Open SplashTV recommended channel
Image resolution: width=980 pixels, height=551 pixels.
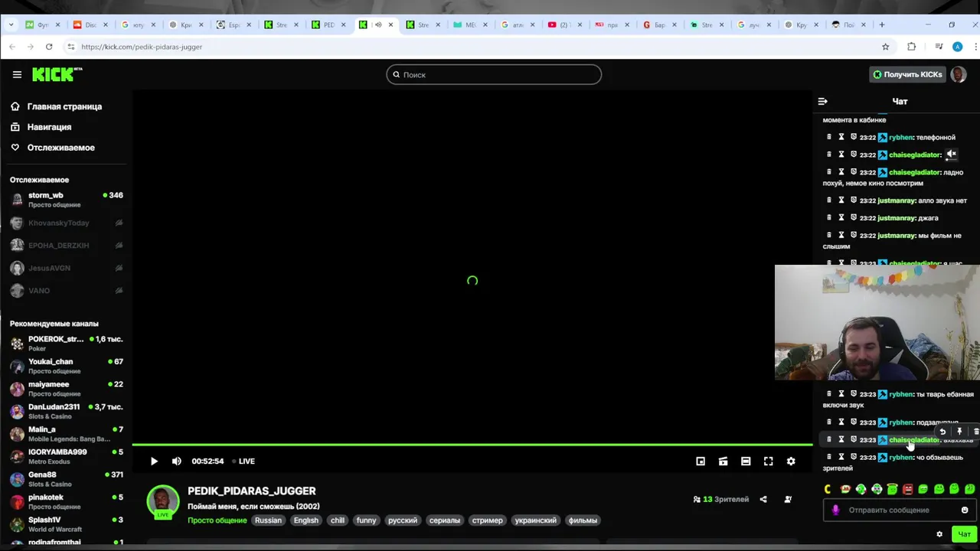[67, 524]
